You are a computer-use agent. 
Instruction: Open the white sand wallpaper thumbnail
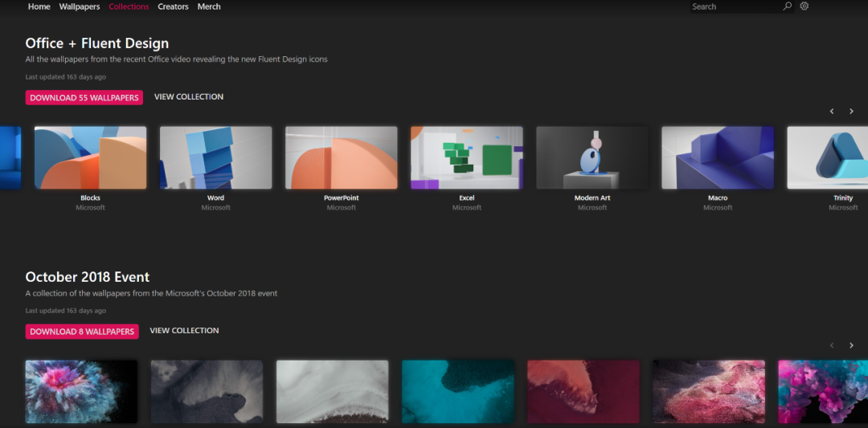click(x=332, y=392)
